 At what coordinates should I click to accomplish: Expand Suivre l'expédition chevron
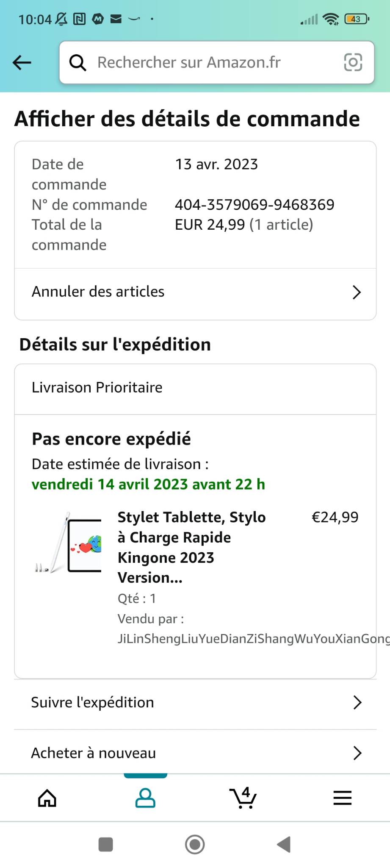[357, 702]
